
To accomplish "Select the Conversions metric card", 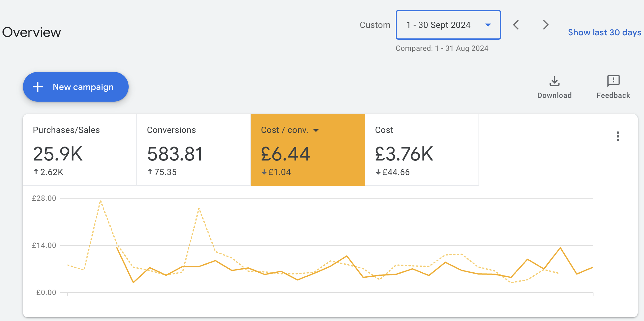I will [194, 150].
